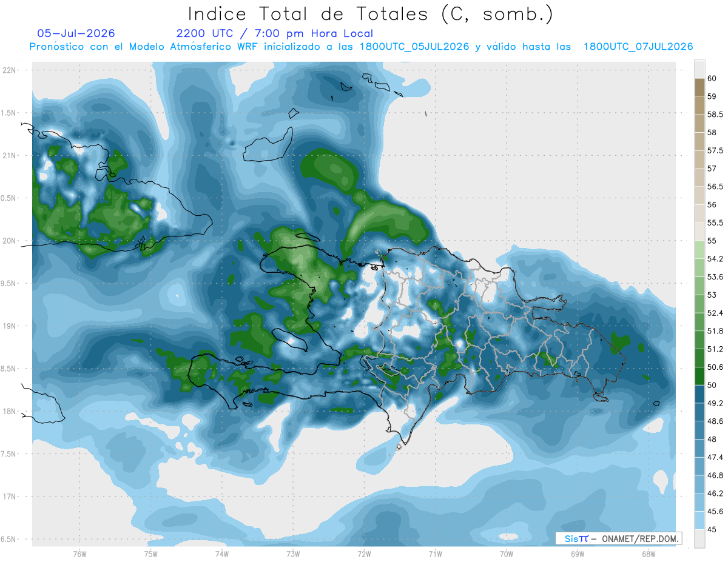Select the date text '05-Jul-2026'
The image size is (728, 562).
point(76,34)
